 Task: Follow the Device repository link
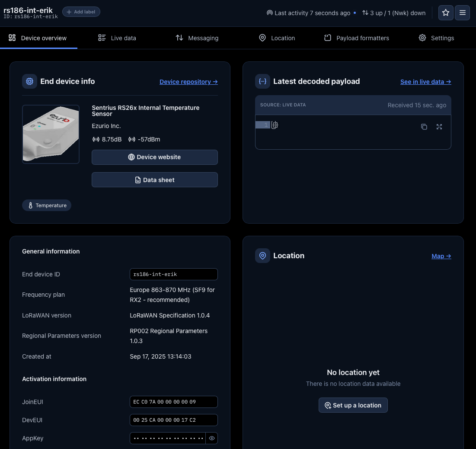188,82
